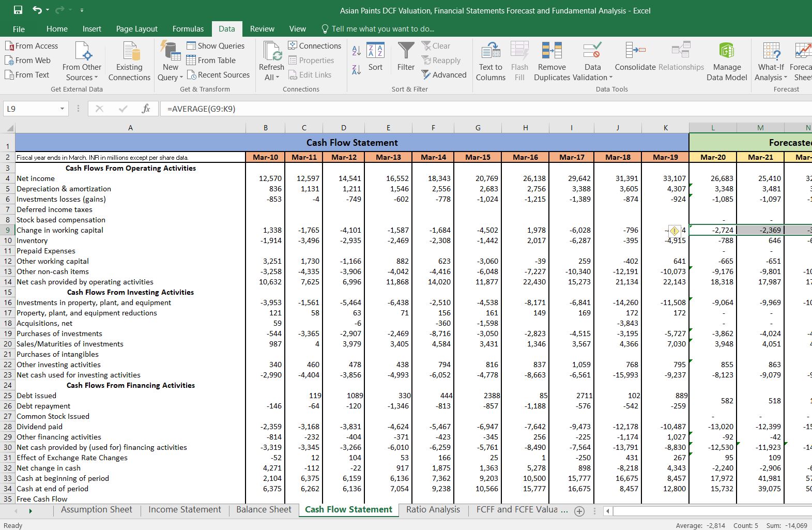Click sheet tab scroll right arrow
Image resolution: width=812 pixels, height=530 pixels.
coord(30,511)
